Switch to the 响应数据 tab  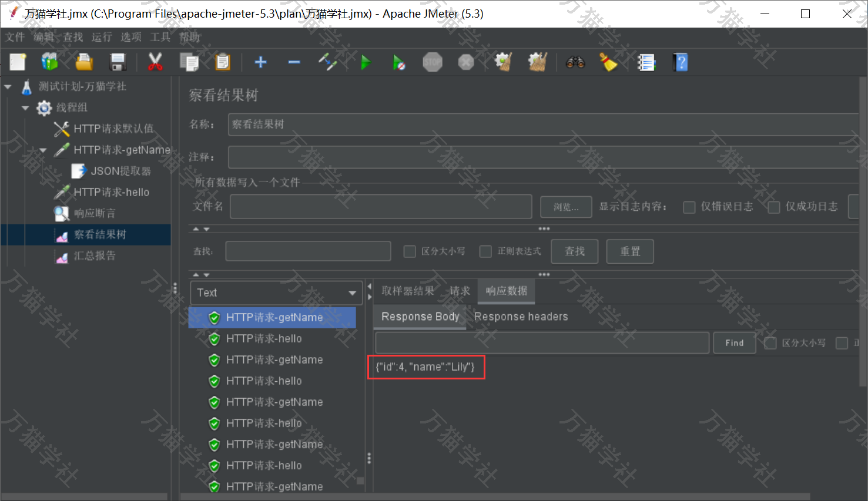coord(507,291)
